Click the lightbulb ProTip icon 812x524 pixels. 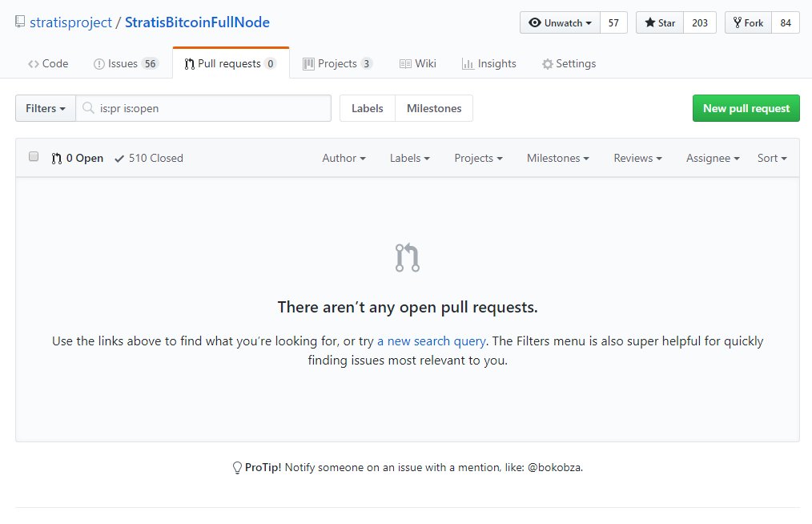pyautogui.click(x=237, y=467)
